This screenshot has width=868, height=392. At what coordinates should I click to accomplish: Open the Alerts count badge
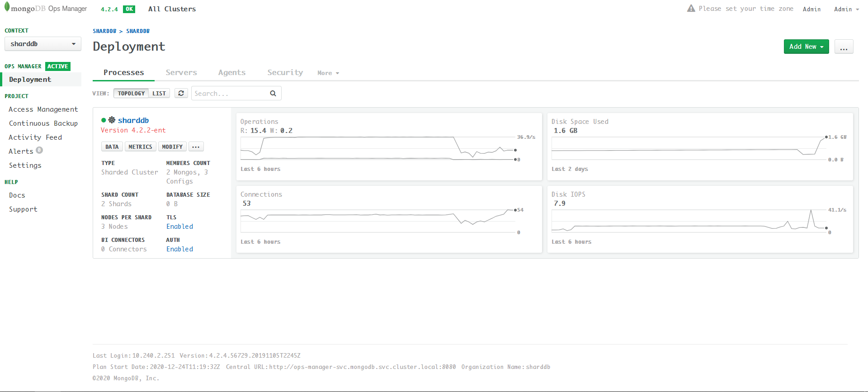[x=39, y=150]
